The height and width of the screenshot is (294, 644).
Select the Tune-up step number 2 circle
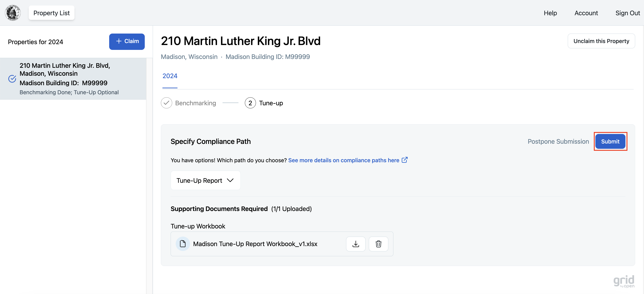point(250,103)
